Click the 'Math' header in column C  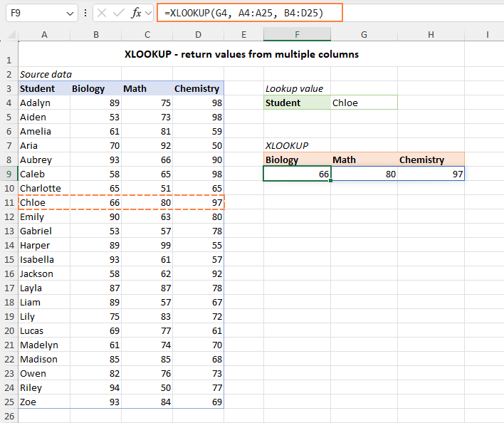coord(147,88)
